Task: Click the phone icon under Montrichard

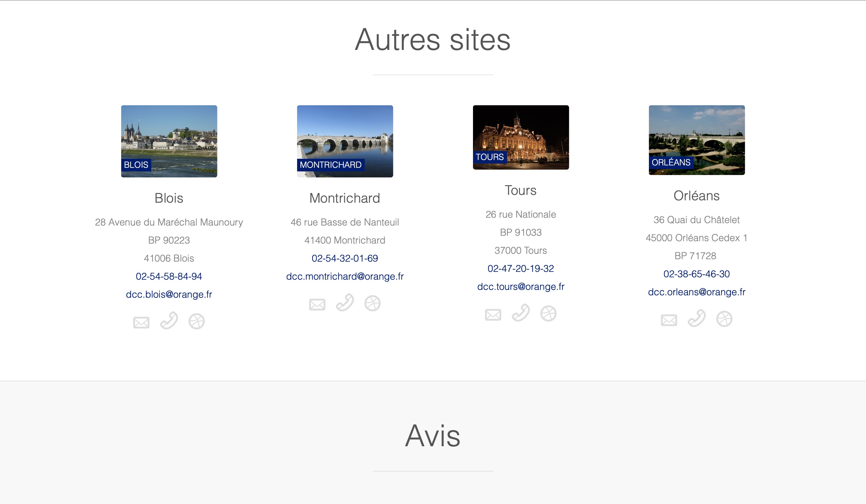Action: (345, 303)
